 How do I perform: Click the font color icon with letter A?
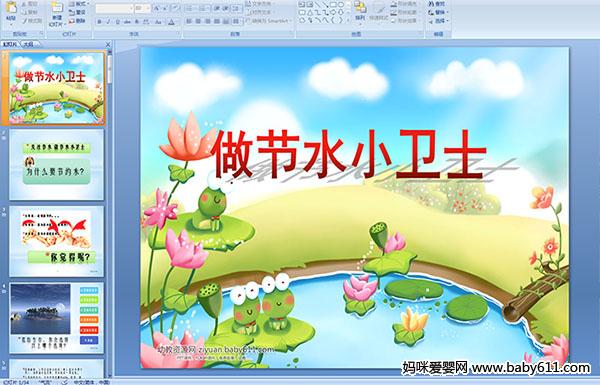click(171, 22)
